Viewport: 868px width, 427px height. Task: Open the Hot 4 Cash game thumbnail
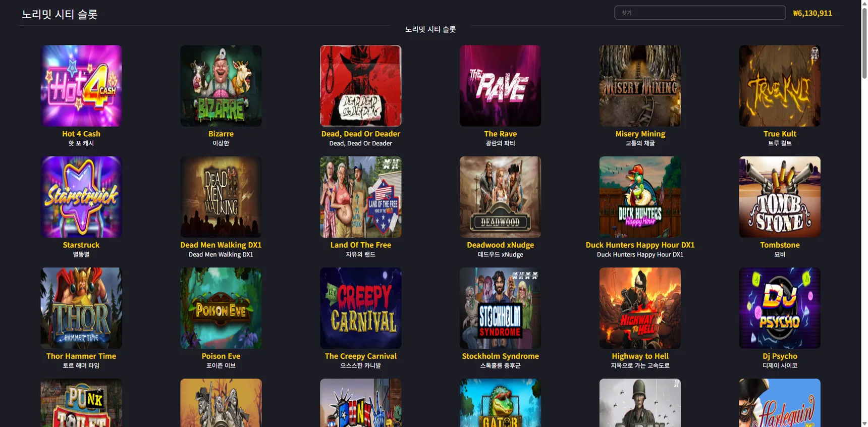pyautogui.click(x=81, y=86)
